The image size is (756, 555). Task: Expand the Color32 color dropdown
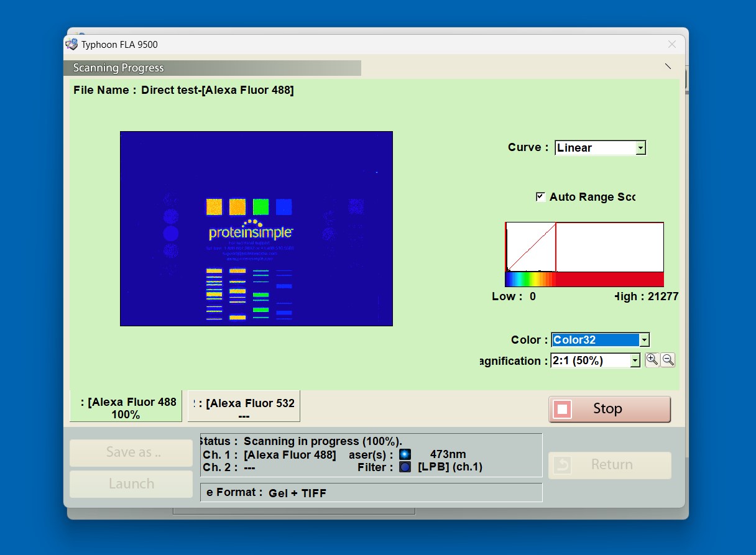pos(600,340)
